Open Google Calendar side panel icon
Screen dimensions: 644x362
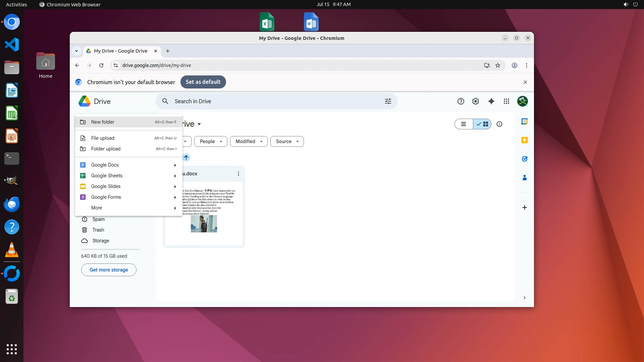(524, 121)
